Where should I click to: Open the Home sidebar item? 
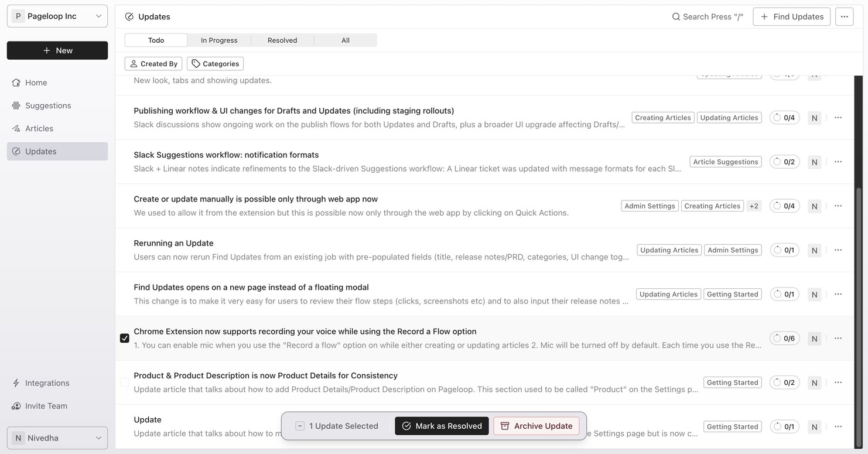click(57, 83)
